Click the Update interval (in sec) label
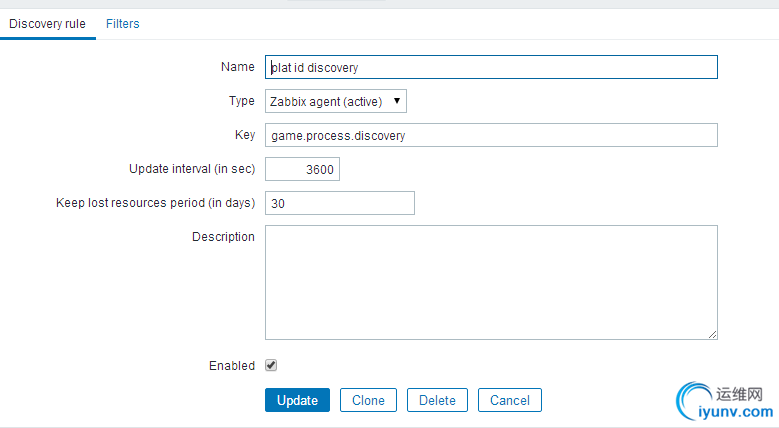Viewport: 779px width, 428px height. click(192, 169)
